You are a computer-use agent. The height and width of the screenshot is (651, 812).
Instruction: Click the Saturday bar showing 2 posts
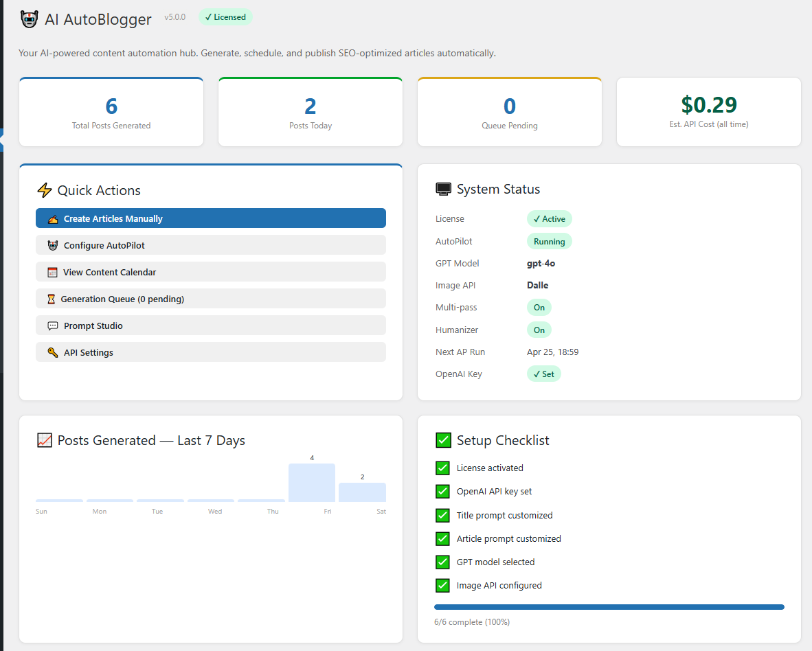(x=363, y=492)
